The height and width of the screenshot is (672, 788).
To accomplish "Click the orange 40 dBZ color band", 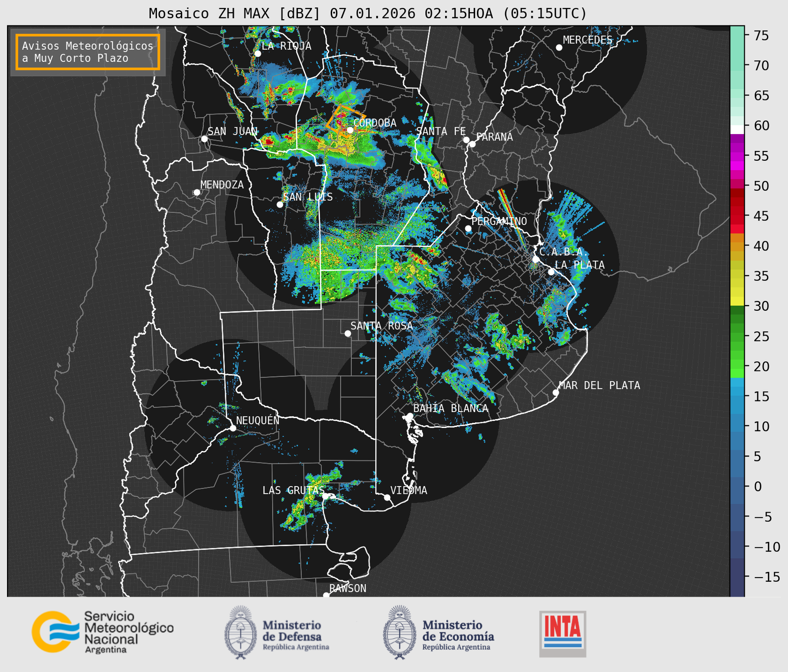I will pyautogui.click(x=737, y=246).
